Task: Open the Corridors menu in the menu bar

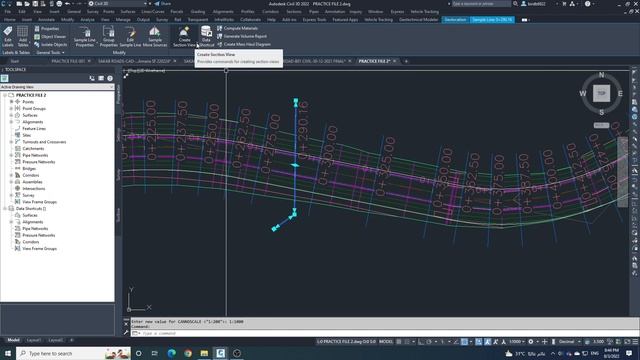Action: [270, 12]
